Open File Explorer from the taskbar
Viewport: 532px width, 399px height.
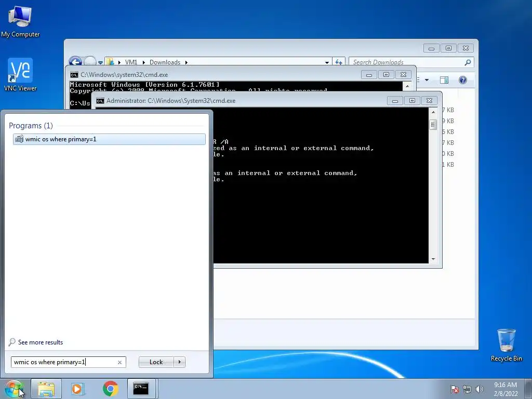click(x=46, y=389)
